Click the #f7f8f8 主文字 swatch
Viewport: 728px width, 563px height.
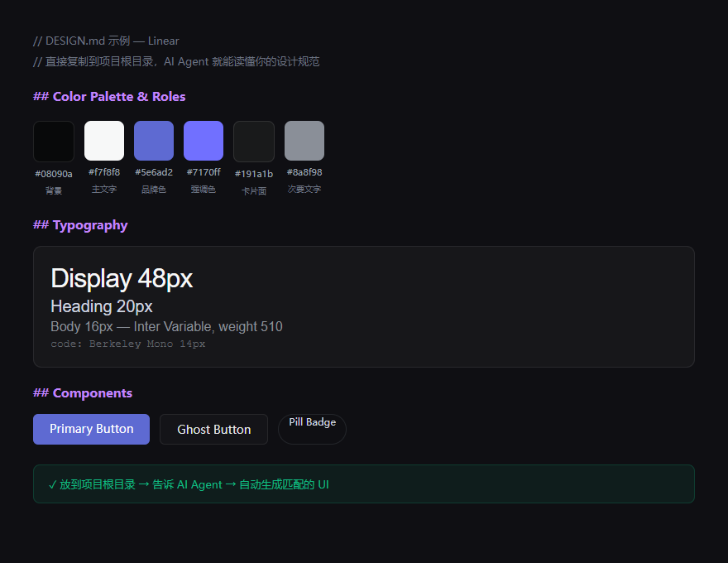[x=103, y=141]
